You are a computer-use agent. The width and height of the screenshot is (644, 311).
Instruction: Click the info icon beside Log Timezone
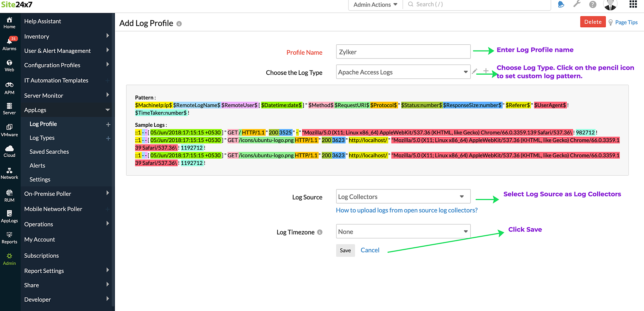pos(320,232)
